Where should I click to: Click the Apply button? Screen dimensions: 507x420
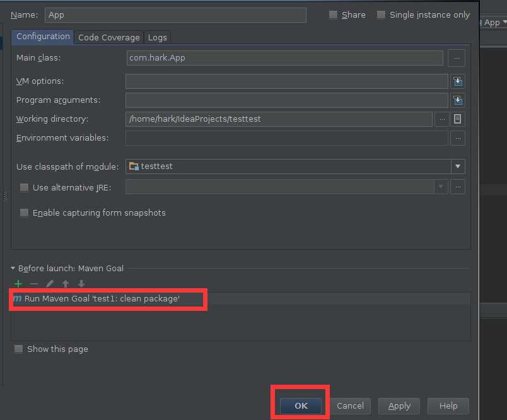tap(399, 405)
